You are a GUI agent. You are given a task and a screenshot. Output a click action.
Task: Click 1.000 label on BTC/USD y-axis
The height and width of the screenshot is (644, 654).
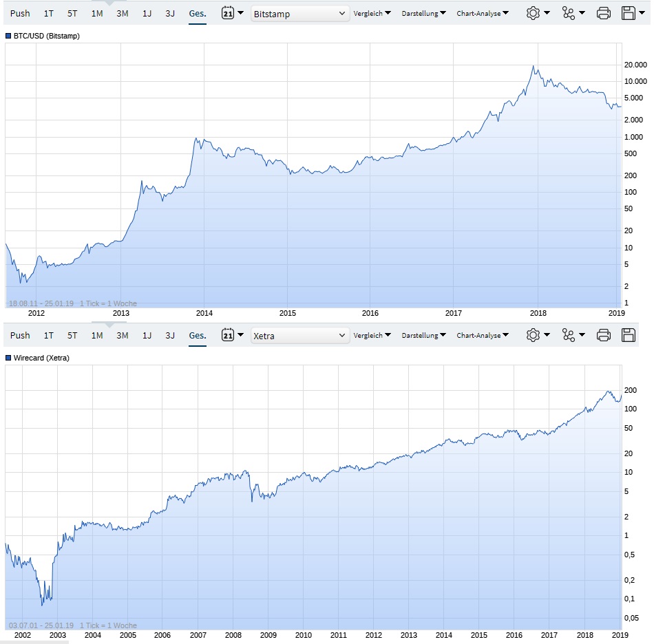tap(633, 137)
